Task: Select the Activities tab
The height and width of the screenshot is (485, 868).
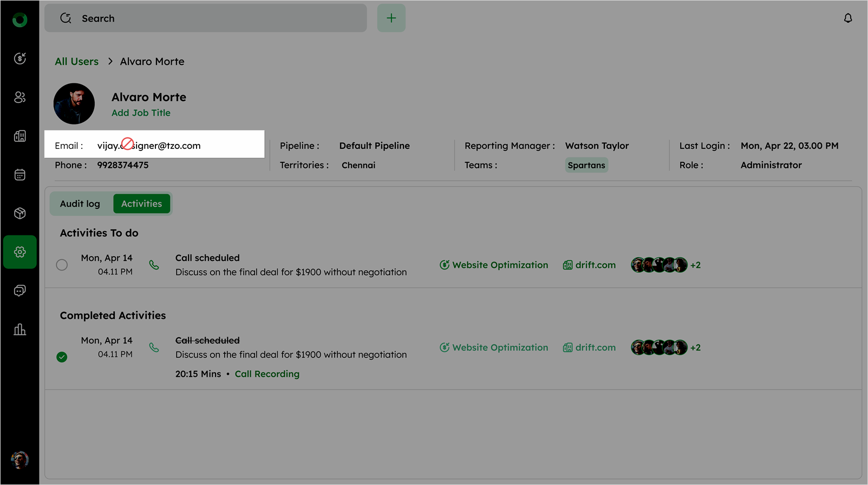Action: tap(141, 204)
